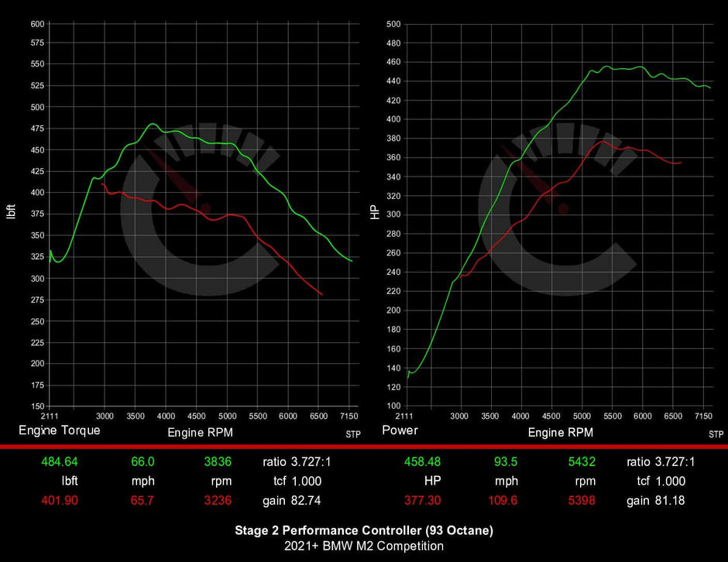The image size is (728, 562).
Task: Select the vertical HP axis label
Action: [375, 212]
